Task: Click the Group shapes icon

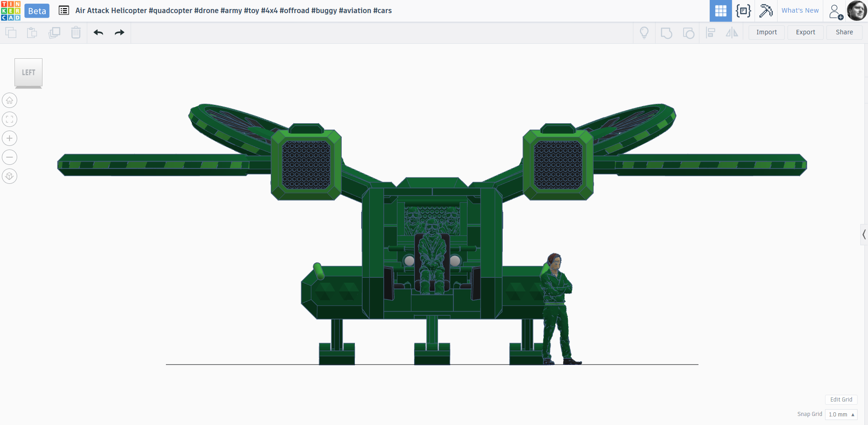Action: pos(666,33)
